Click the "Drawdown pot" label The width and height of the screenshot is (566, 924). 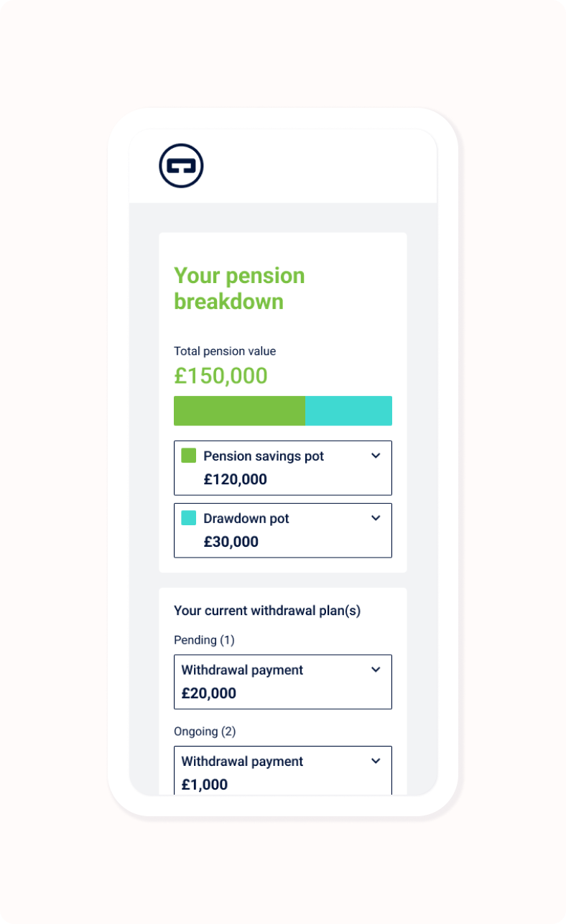(x=246, y=519)
